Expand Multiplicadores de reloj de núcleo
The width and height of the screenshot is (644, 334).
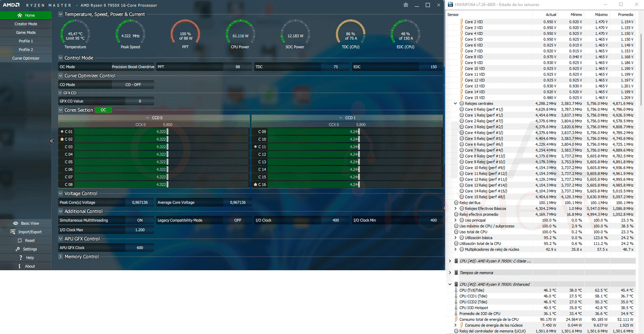[x=456, y=249]
